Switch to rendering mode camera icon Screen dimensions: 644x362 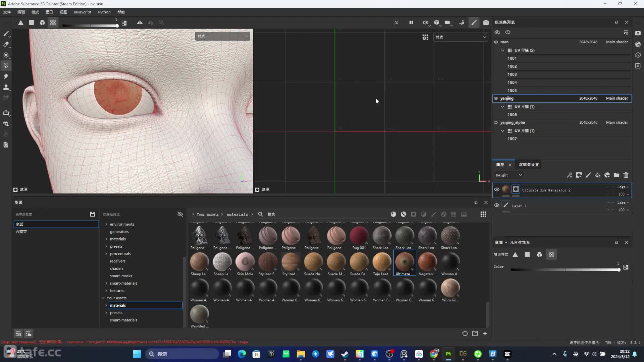[x=486, y=22]
